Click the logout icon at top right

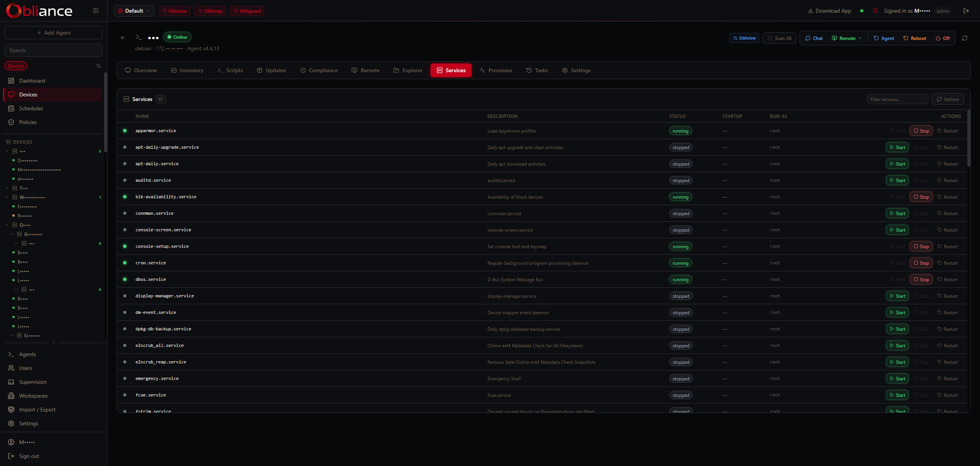coord(966,11)
